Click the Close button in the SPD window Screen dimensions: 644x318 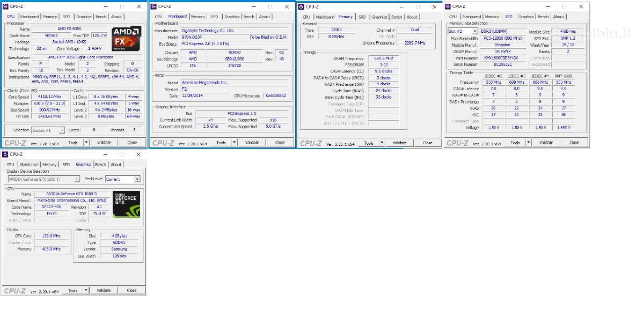[574, 143]
